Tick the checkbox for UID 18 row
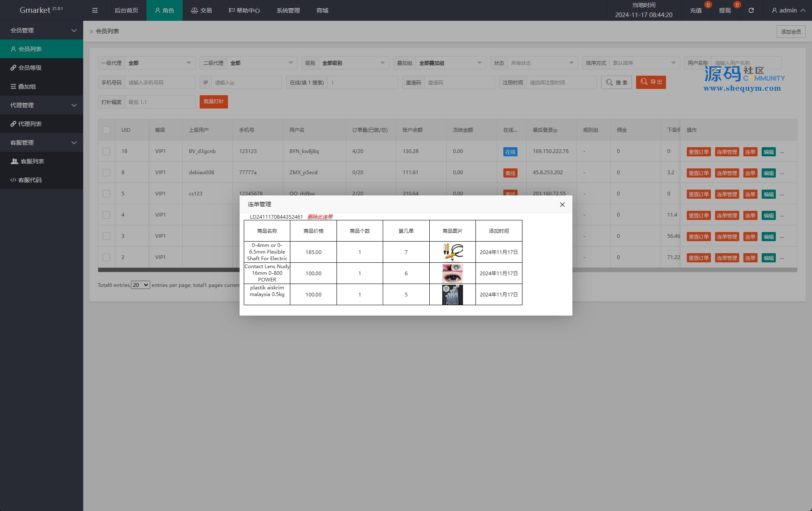The image size is (812, 511). (x=106, y=151)
